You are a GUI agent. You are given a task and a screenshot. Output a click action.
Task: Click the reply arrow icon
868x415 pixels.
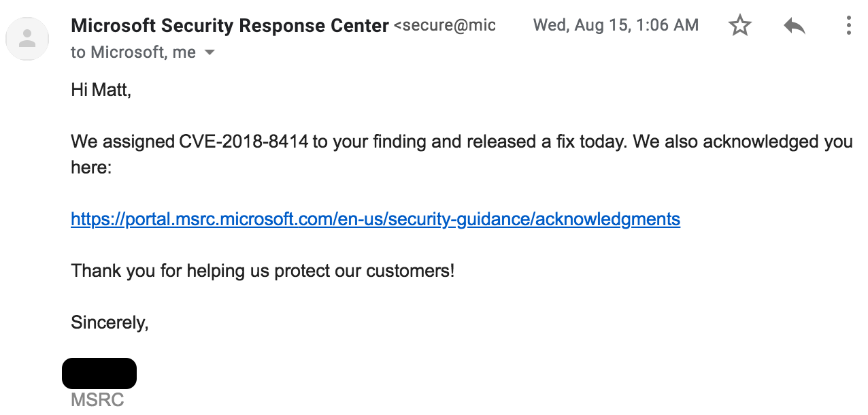pyautogui.click(x=794, y=26)
